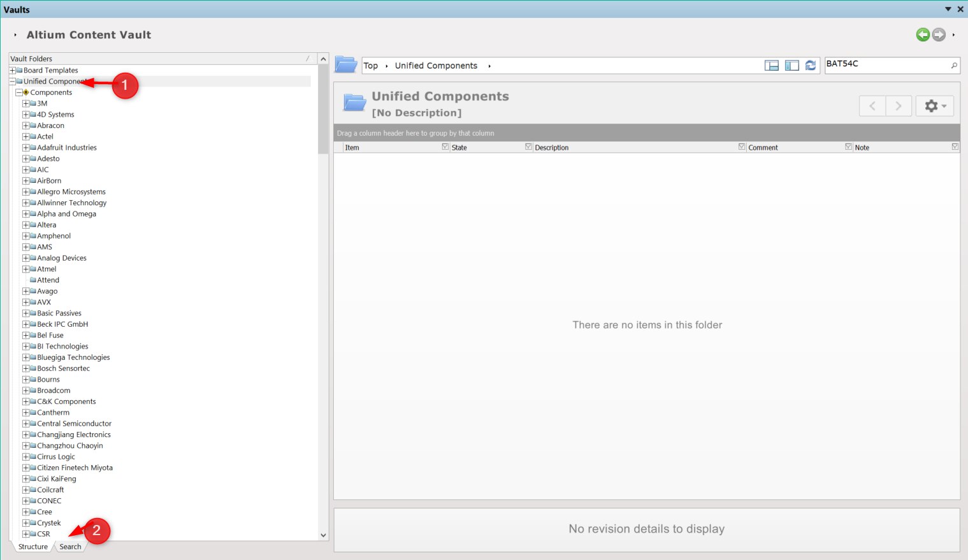Click Top in the breadcrumb path

click(x=371, y=66)
